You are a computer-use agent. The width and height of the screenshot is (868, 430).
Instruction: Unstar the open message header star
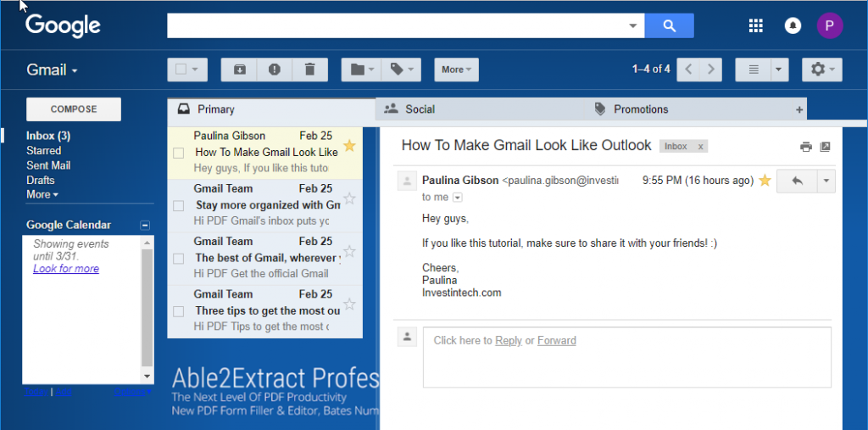click(765, 181)
